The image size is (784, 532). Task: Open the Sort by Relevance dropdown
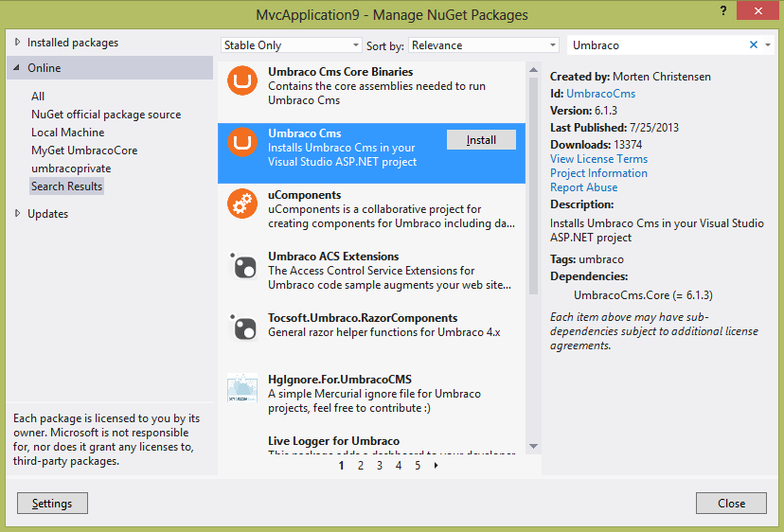(x=484, y=45)
